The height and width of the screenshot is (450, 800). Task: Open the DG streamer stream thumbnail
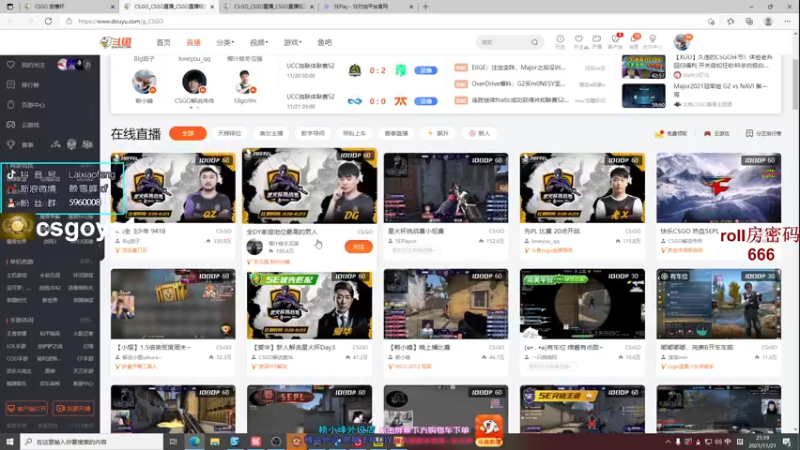309,186
